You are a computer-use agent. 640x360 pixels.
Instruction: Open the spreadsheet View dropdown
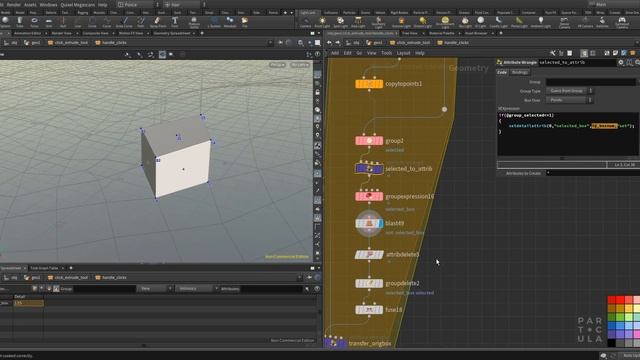[x=154, y=289]
